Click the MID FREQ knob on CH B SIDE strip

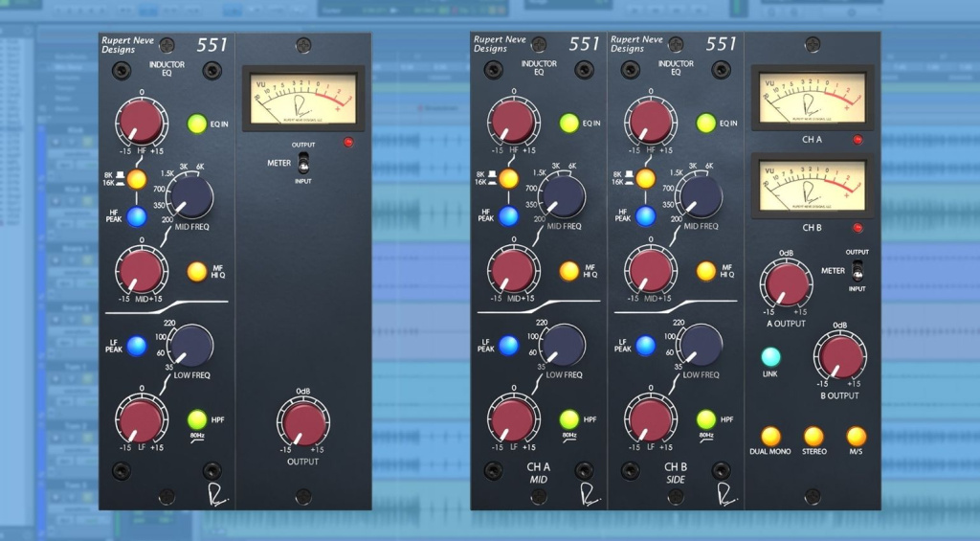700,196
